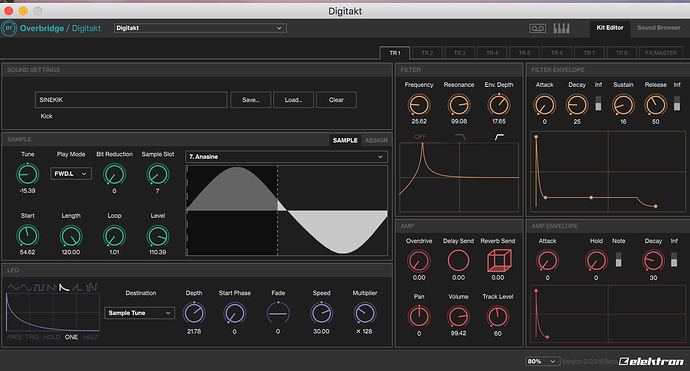This screenshot has height=371, width=690.
Task: Toggle the filter envelope Release Inf switch
Action: pos(677,104)
